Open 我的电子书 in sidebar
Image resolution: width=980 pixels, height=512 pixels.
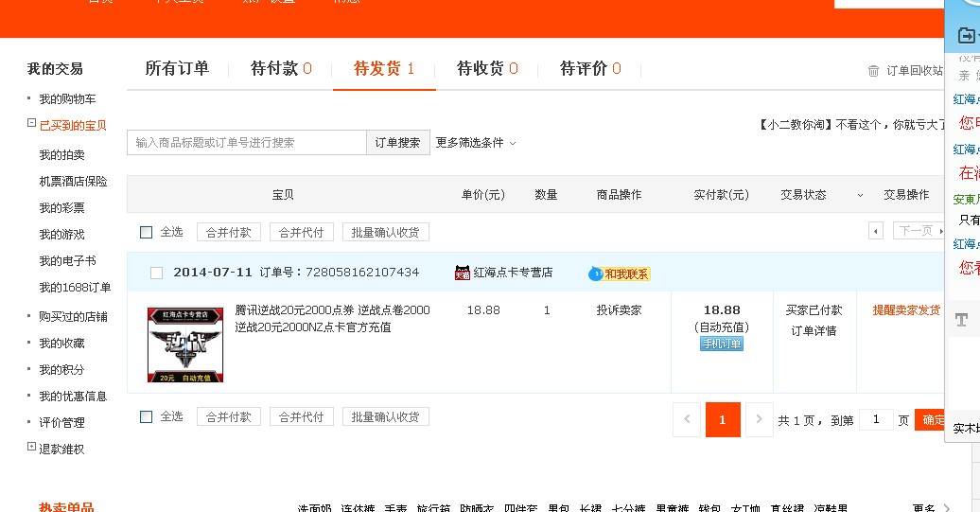click(67, 260)
